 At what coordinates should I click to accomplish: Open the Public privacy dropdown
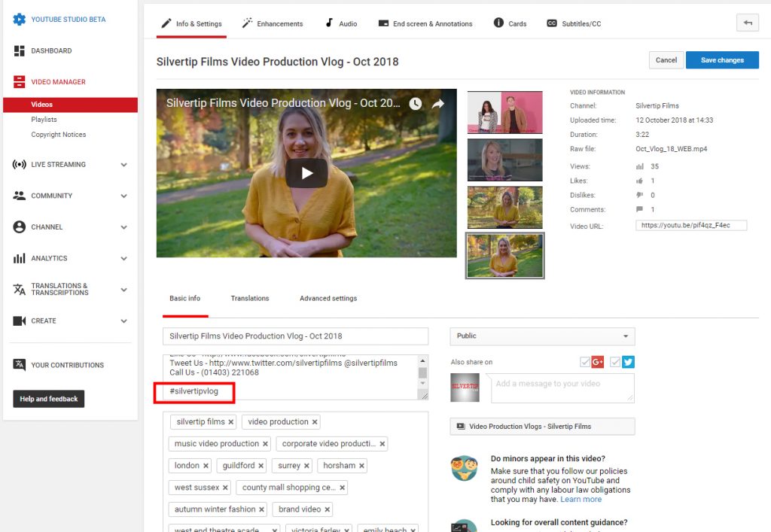pos(542,336)
